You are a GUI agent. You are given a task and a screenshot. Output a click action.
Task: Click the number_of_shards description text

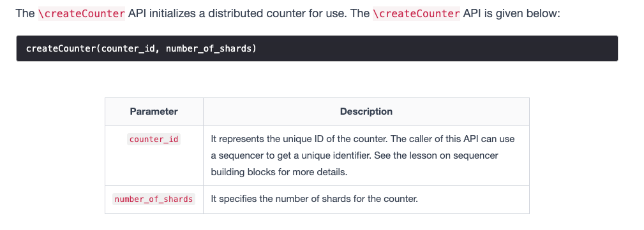click(314, 199)
